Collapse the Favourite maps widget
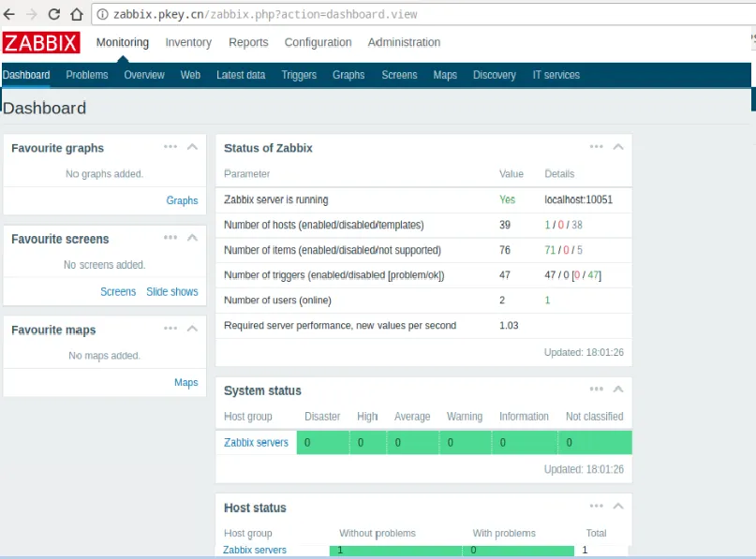Viewport: 756px width, 559px height. click(192, 328)
